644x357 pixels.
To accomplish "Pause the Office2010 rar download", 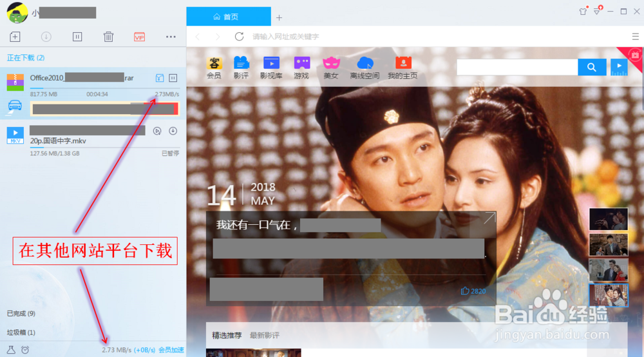I will [173, 77].
